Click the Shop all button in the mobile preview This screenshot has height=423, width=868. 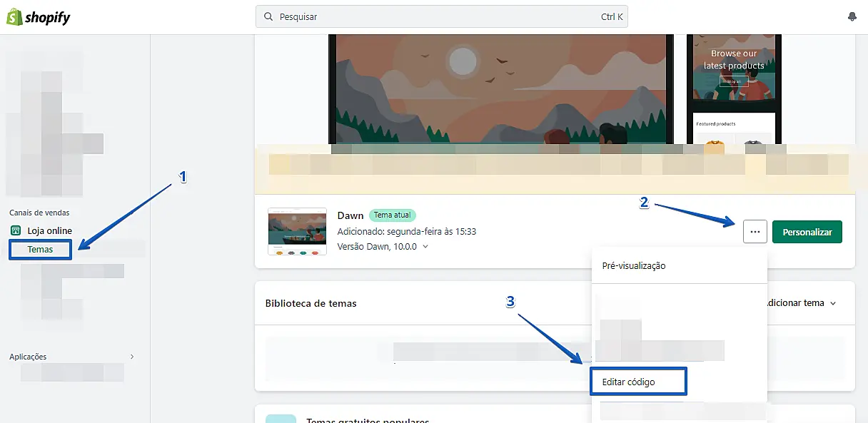pyautogui.click(x=734, y=81)
